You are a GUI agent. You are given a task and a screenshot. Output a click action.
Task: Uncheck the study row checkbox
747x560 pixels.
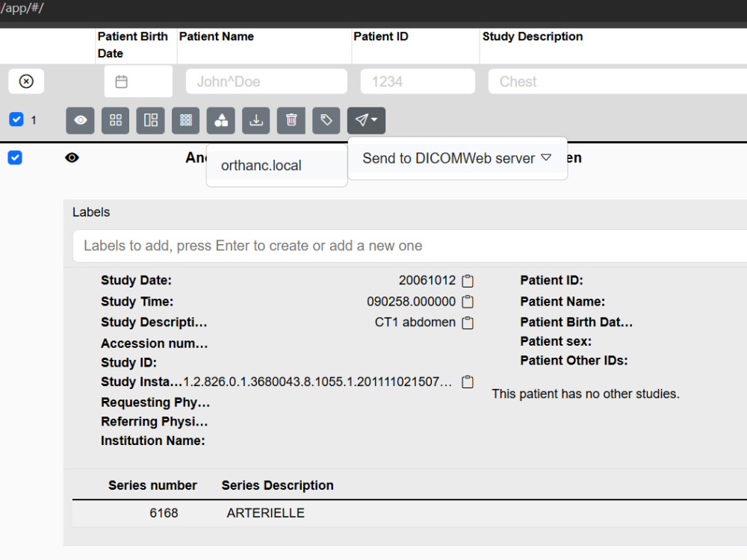(15, 158)
